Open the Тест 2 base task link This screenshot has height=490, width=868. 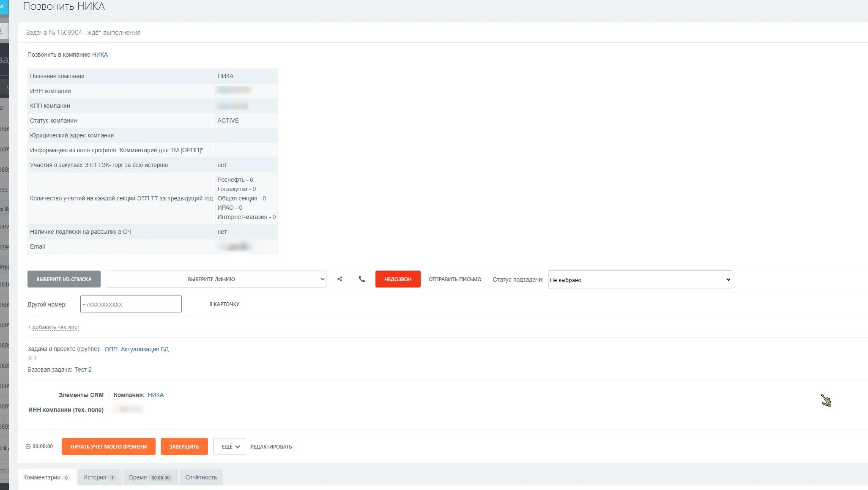coord(83,370)
